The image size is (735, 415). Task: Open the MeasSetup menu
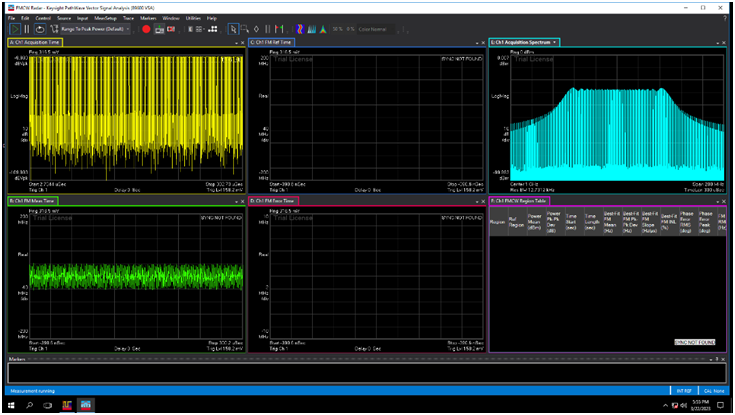coord(107,18)
